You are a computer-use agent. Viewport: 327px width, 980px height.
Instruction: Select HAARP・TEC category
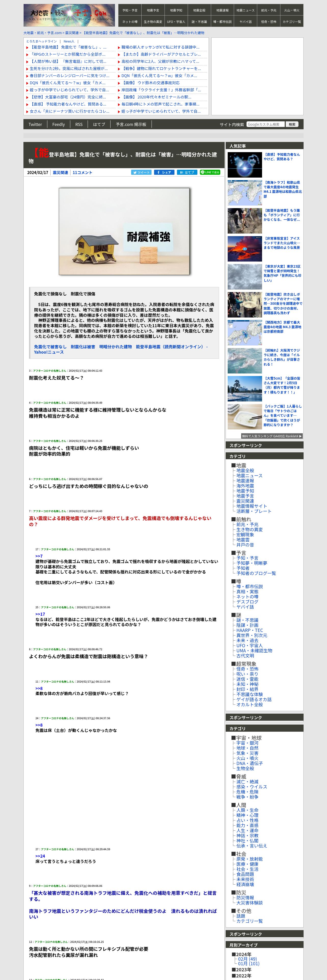click(x=249, y=630)
